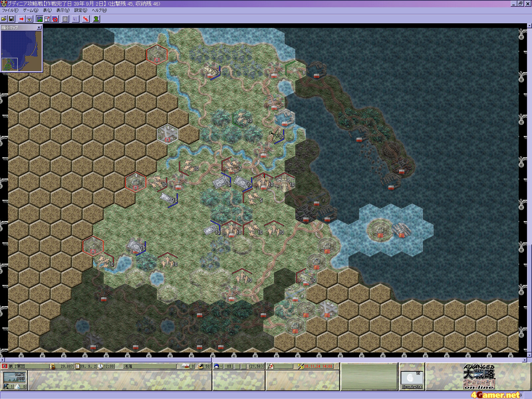The height and width of the screenshot is (399, 532).
Task: Click the red arrow toolbar icon
Action: [x=22, y=19]
